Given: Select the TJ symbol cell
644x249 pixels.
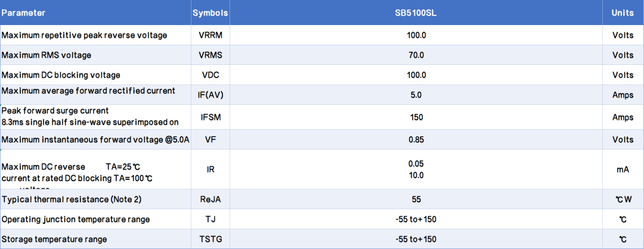Looking at the screenshot, I should (x=210, y=219).
